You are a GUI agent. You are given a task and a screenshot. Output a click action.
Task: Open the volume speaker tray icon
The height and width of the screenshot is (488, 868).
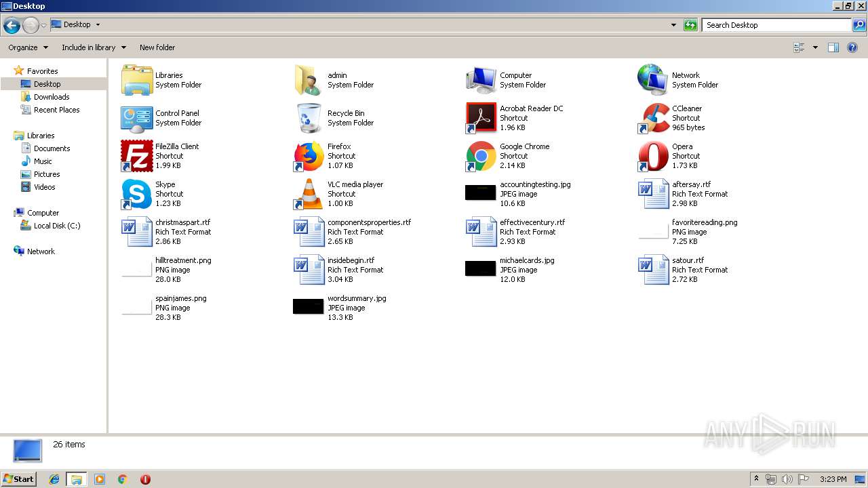click(x=787, y=479)
